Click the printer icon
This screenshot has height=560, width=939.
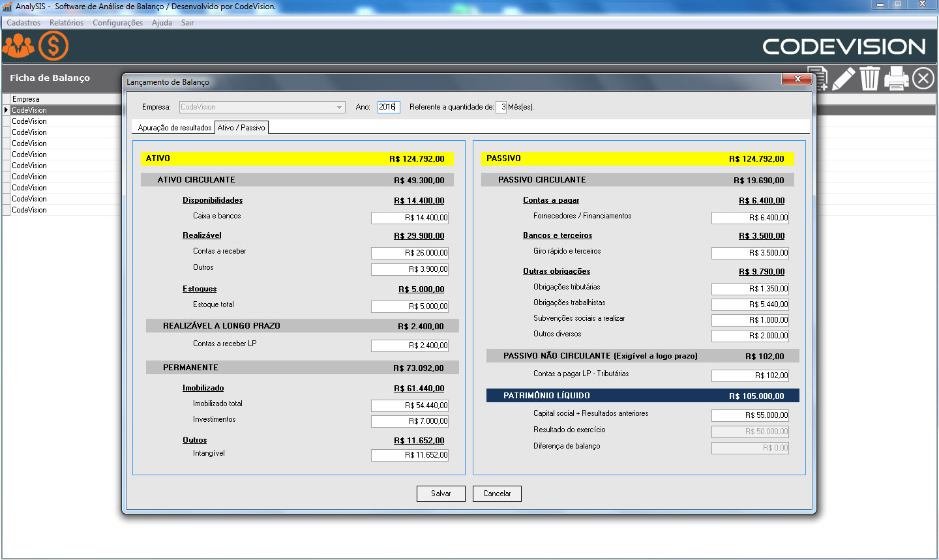click(896, 79)
